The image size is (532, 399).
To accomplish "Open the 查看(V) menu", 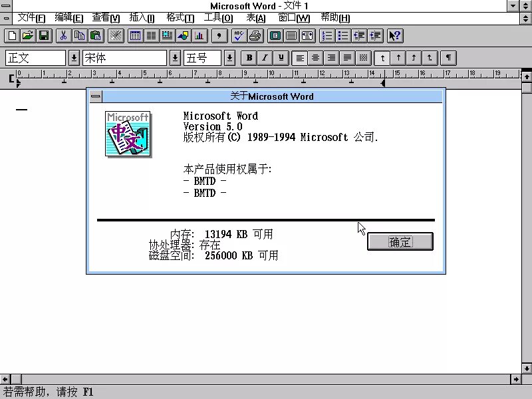I will (106, 18).
